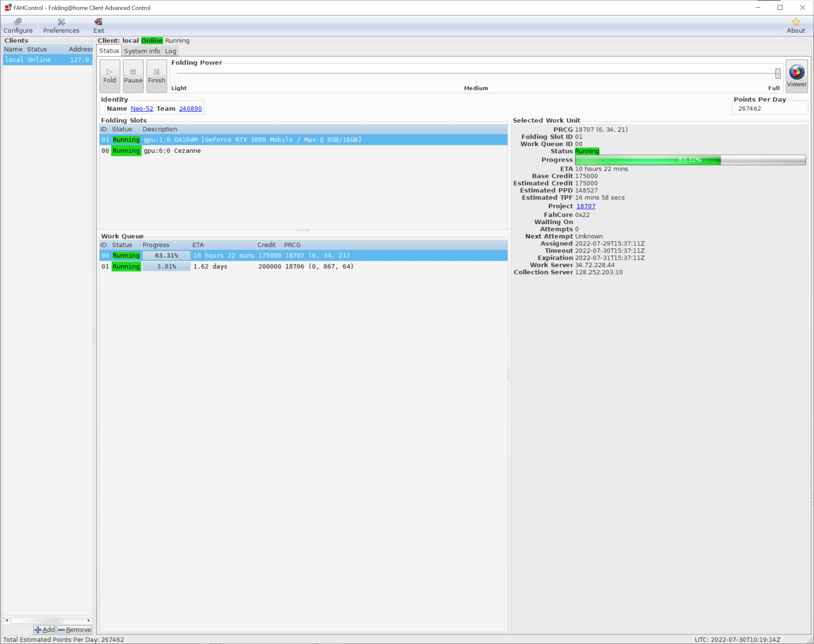The width and height of the screenshot is (814, 644).
Task: Click Total Estimated Points Per Day status text
Action: coord(63,640)
